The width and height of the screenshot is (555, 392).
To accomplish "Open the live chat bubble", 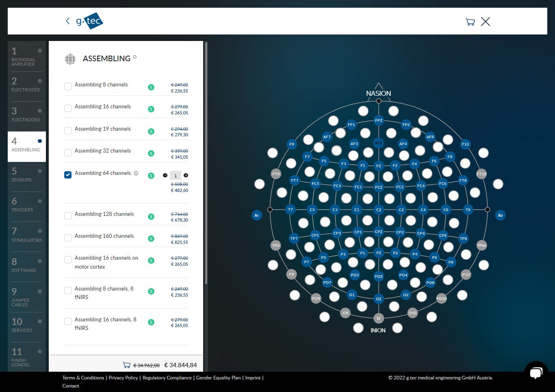I will click(536, 373).
